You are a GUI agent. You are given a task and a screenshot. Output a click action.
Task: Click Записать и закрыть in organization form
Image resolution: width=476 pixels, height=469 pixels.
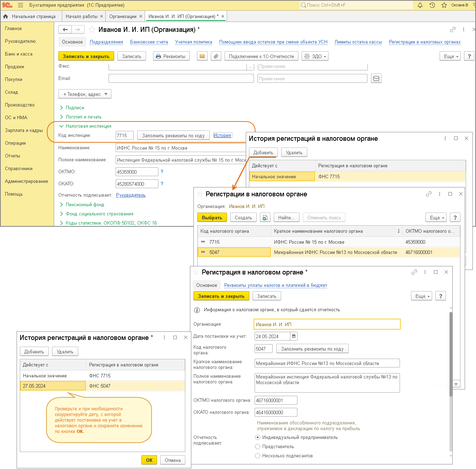tap(86, 56)
